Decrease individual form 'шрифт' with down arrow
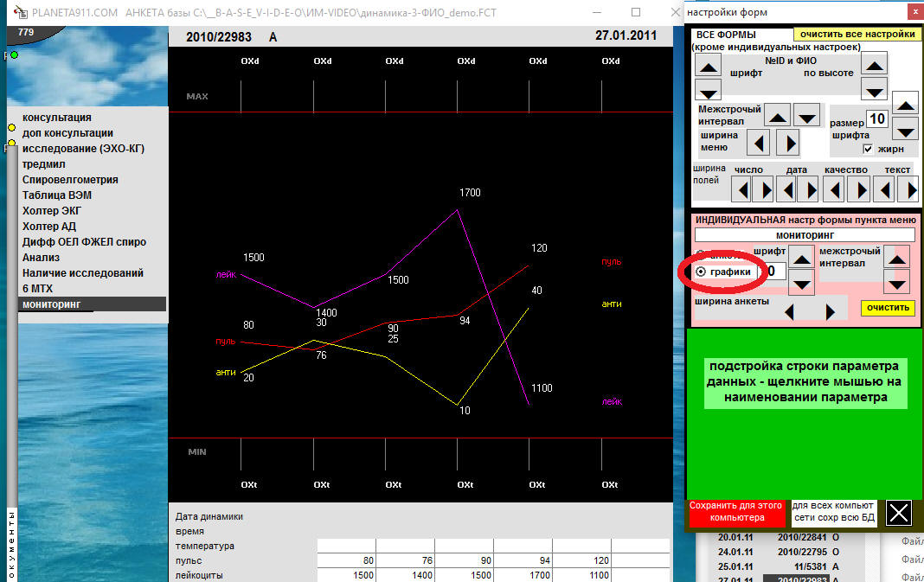Viewport: 924px width, 582px height. [802, 283]
